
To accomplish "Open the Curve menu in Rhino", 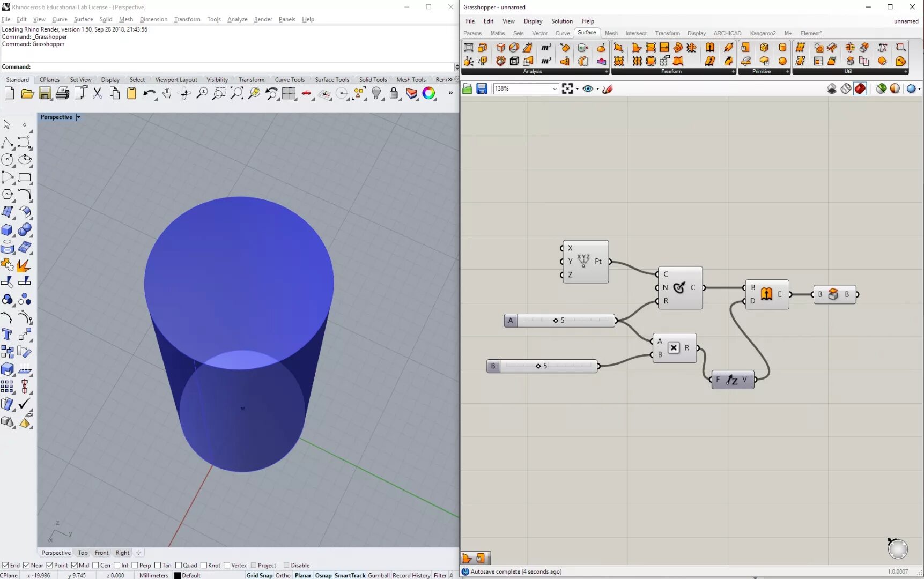I will [60, 19].
